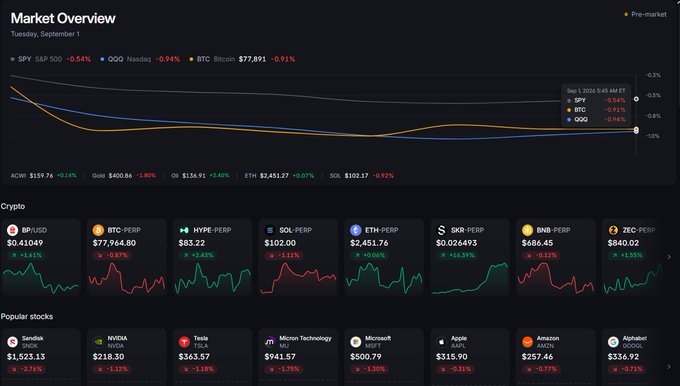Click the tooltip timestamp Sep 1 5:45 AM ET

pos(596,91)
